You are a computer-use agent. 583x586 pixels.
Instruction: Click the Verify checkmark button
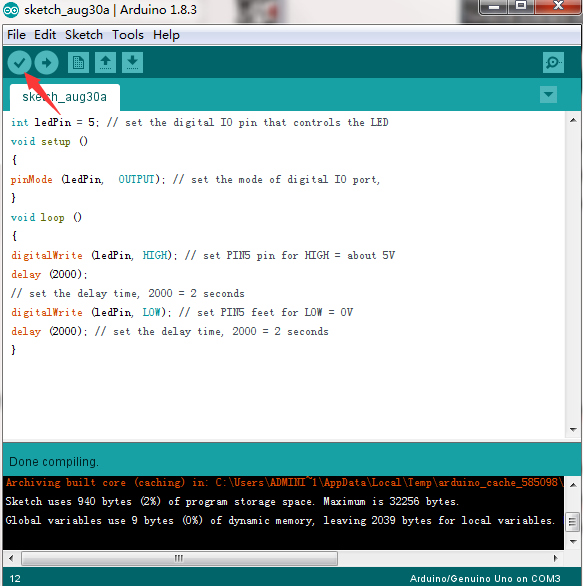coord(19,62)
